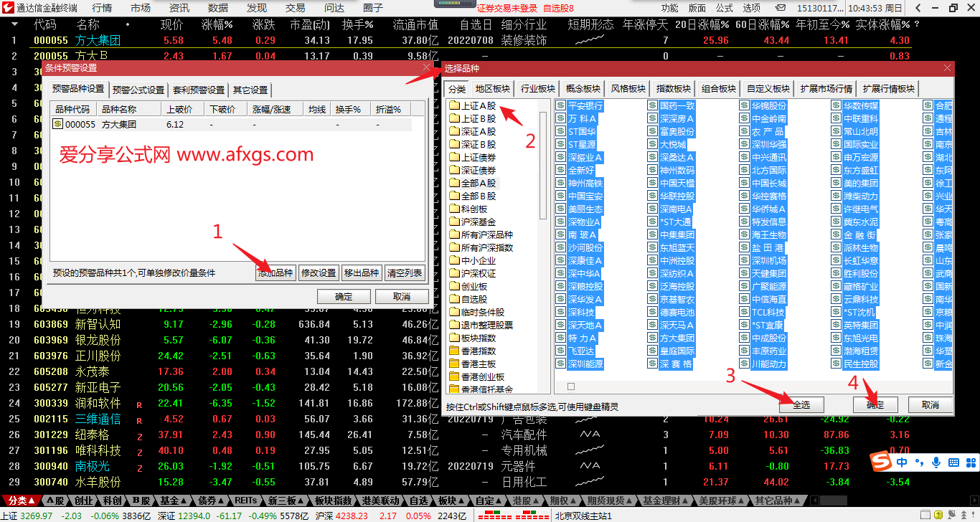
Task: Switch to the 行业板块 tab
Action: pyautogui.click(x=538, y=89)
